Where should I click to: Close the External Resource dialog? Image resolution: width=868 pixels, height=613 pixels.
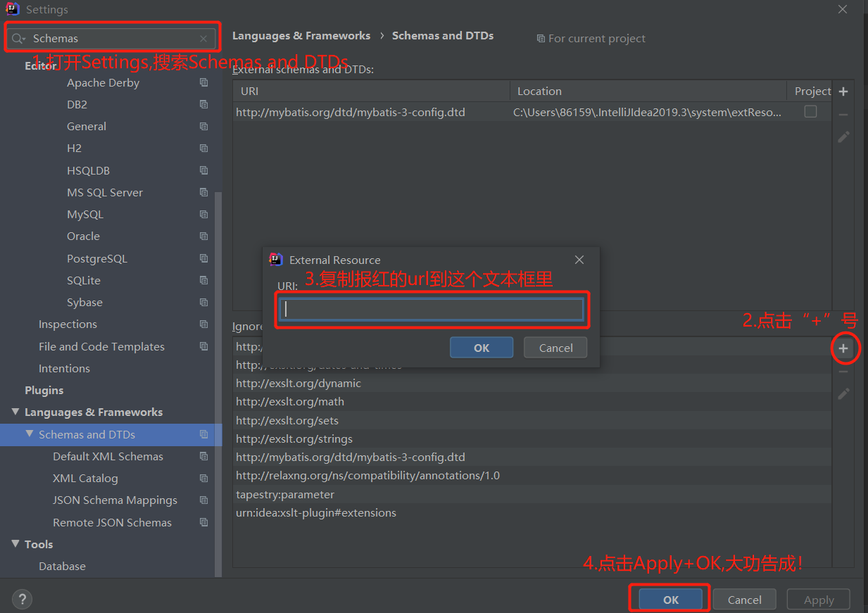579,260
